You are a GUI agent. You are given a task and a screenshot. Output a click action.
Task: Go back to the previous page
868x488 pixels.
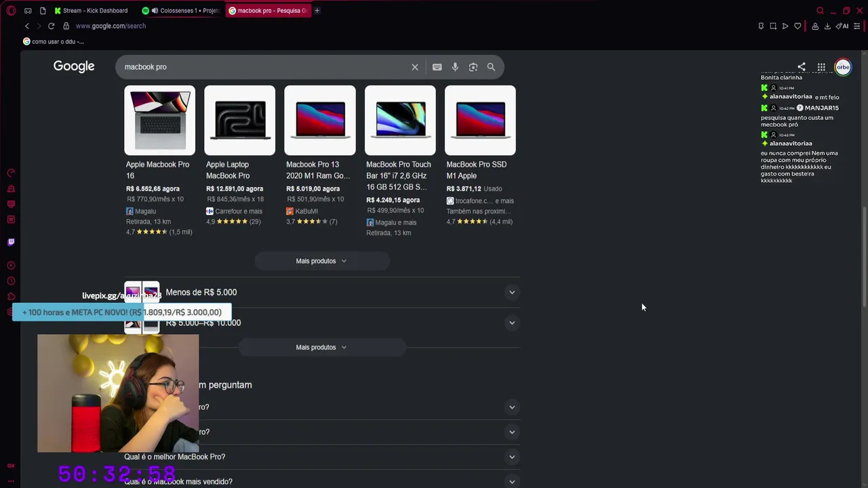(x=27, y=26)
